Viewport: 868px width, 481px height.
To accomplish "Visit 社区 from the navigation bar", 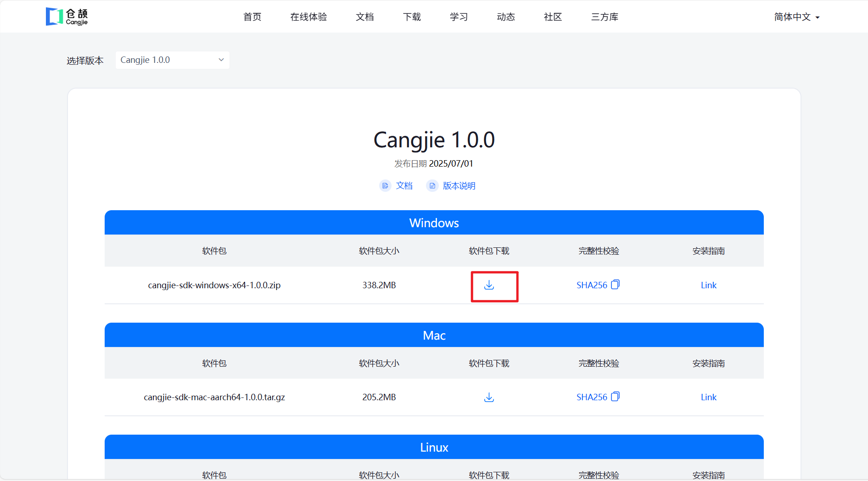I will coord(553,17).
